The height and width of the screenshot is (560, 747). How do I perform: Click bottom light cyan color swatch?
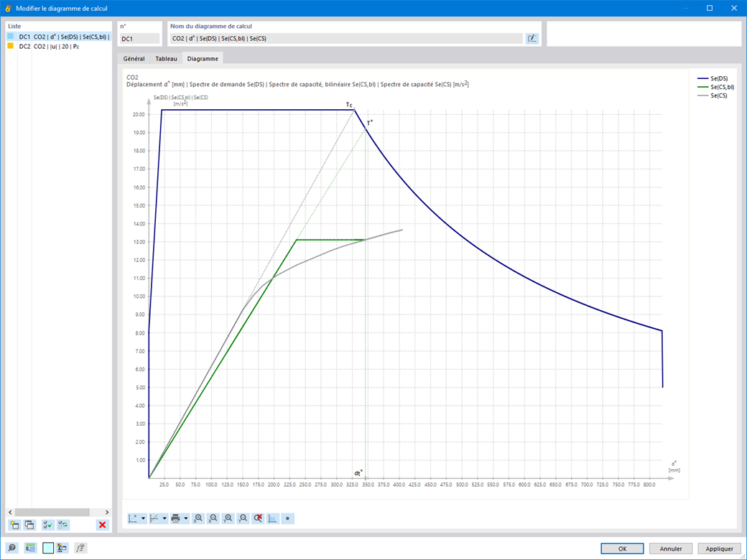click(x=48, y=548)
